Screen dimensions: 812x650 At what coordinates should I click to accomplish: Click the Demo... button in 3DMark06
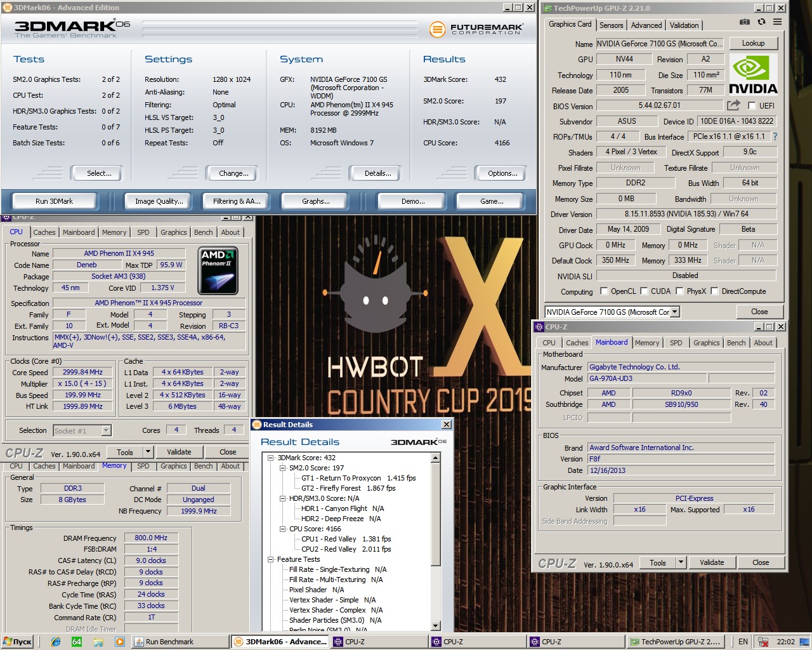413,201
